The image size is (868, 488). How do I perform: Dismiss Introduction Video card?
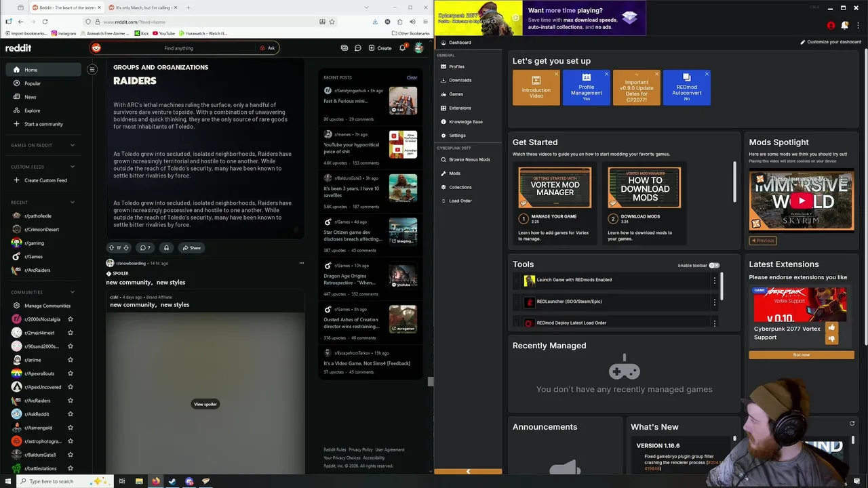pyautogui.click(x=556, y=74)
